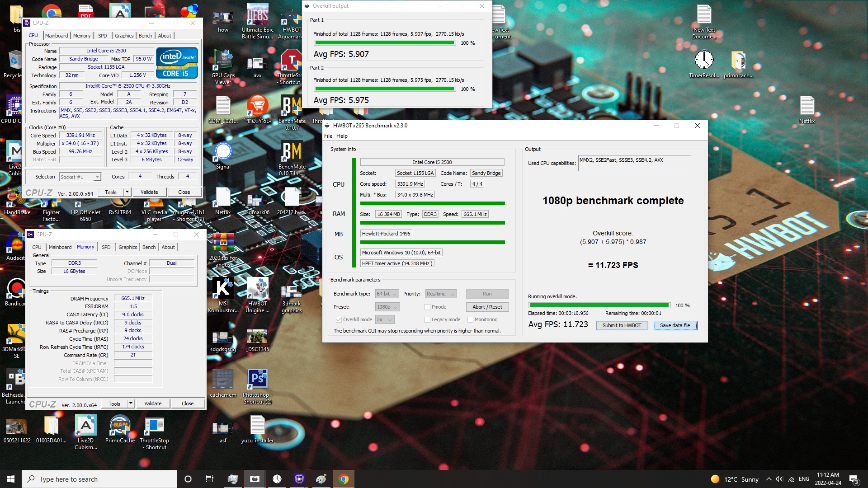Click 12°C Sunny weather widget
868x488 pixels.
pos(735,479)
